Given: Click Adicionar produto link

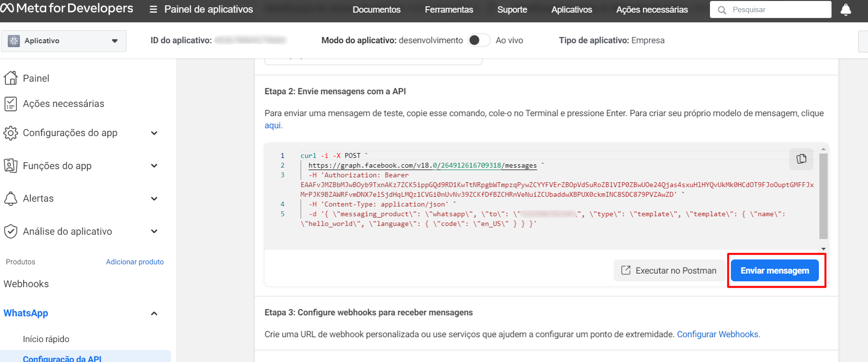Looking at the screenshot, I should [135, 262].
